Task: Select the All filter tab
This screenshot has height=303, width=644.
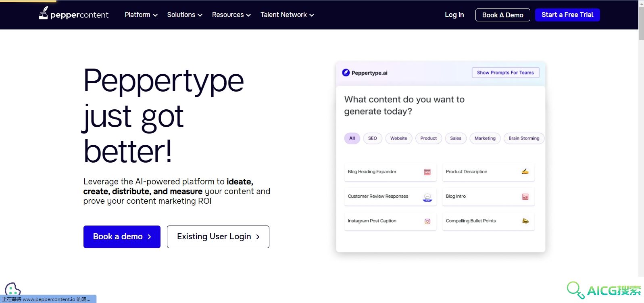Action: (352, 138)
